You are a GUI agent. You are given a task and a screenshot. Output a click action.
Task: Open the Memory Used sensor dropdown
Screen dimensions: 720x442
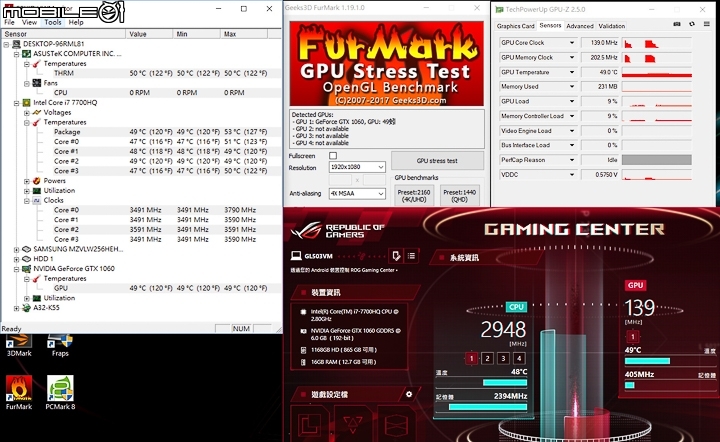click(572, 86)
